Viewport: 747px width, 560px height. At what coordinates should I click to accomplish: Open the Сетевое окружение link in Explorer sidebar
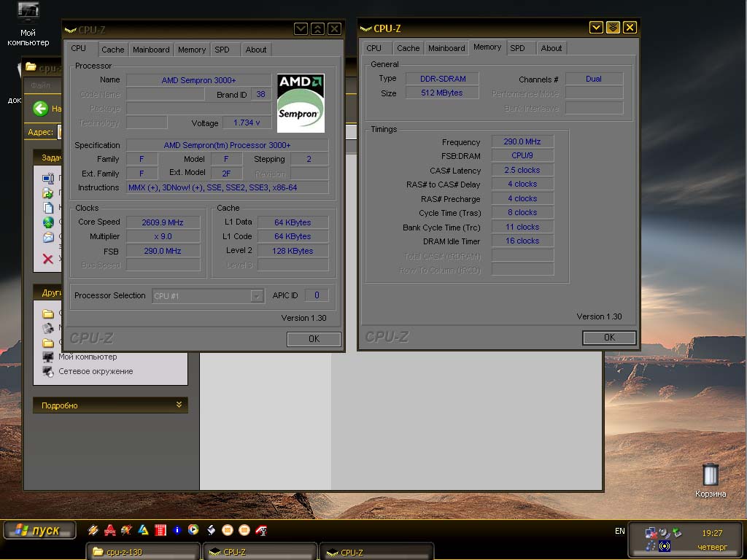[96, 371]
